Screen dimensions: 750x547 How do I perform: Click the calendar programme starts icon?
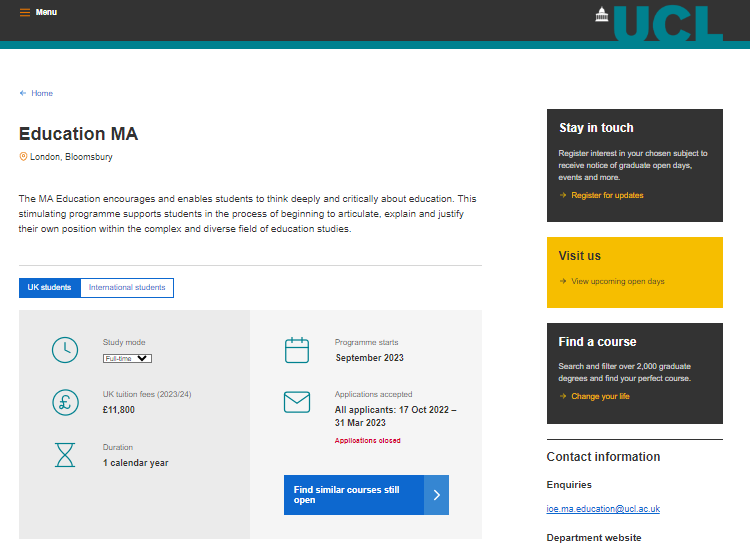point(297,350)
